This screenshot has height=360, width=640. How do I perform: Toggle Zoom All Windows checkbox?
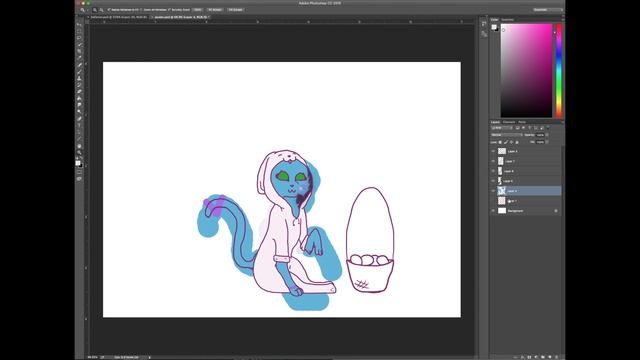coord(142,9)
